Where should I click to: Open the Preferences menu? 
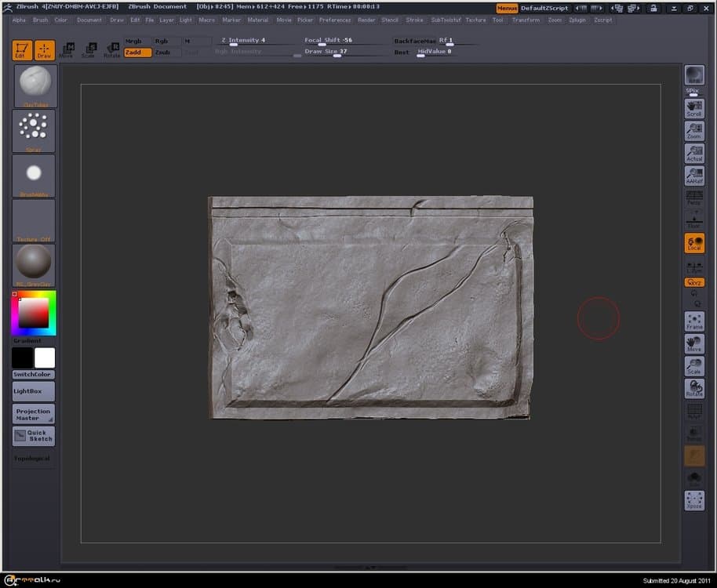[x=334, y=20]
